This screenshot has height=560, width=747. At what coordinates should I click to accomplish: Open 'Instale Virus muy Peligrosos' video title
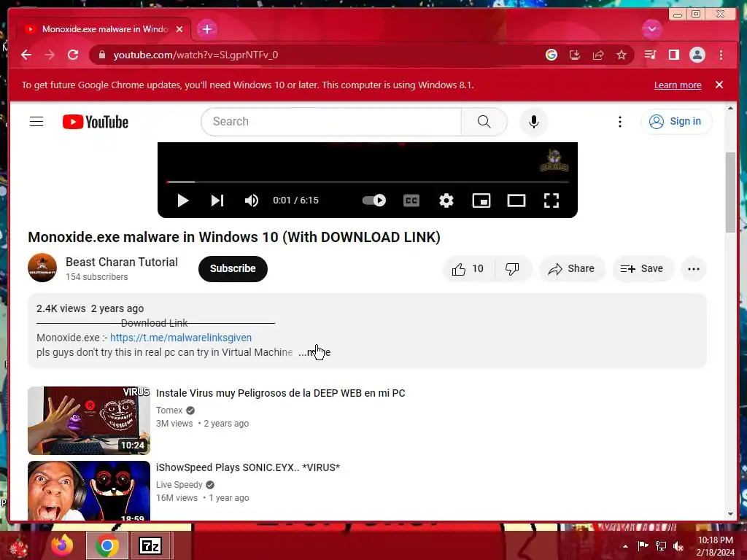coord(281,393)
